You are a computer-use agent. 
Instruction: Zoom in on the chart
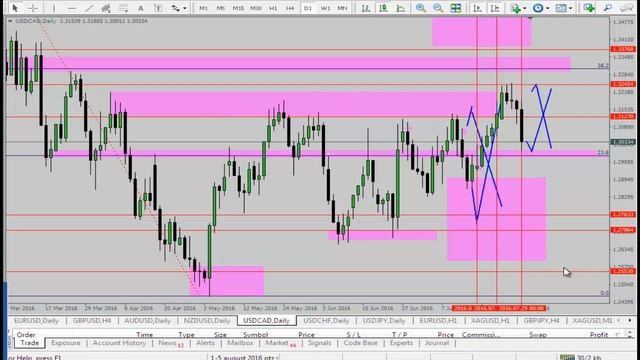(x=420, y=8)
